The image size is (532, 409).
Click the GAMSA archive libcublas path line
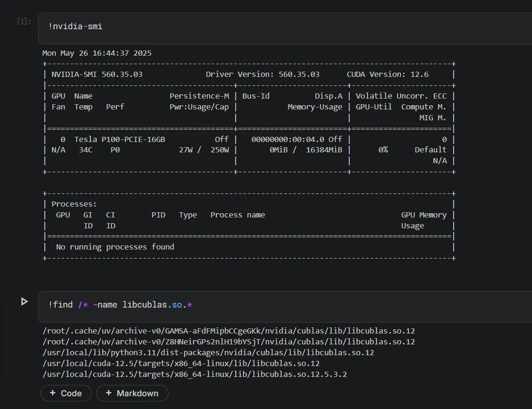coord(228,331)
